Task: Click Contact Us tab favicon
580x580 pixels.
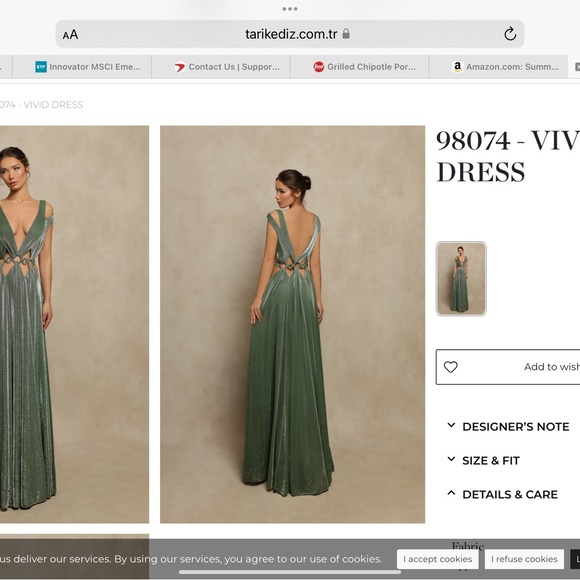Action: (x=180, y=67)
